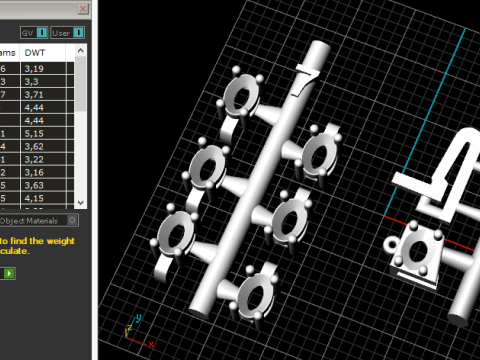Image resolution: width=480 pixels, height=360 pixels.
Task: Click the circle icon beside Object Materials
Action: coord(72,220)
